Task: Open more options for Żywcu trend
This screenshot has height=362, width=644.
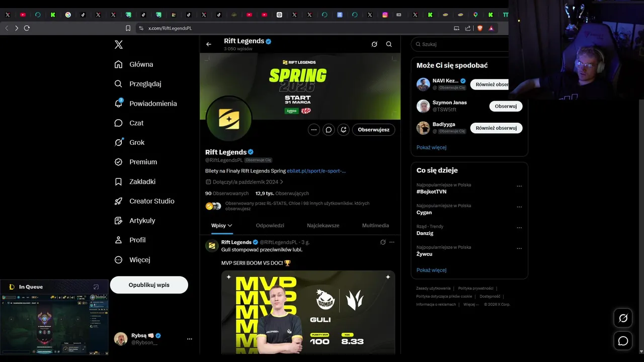Action: click(x=519, y=248)
